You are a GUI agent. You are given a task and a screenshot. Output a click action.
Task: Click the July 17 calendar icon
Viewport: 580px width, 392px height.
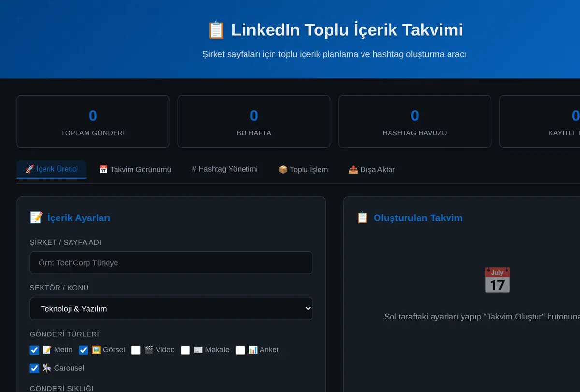[x=497, y=280]
